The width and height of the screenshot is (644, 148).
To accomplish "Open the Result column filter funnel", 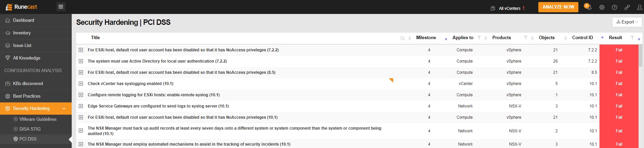I will (x=632, y=37).
